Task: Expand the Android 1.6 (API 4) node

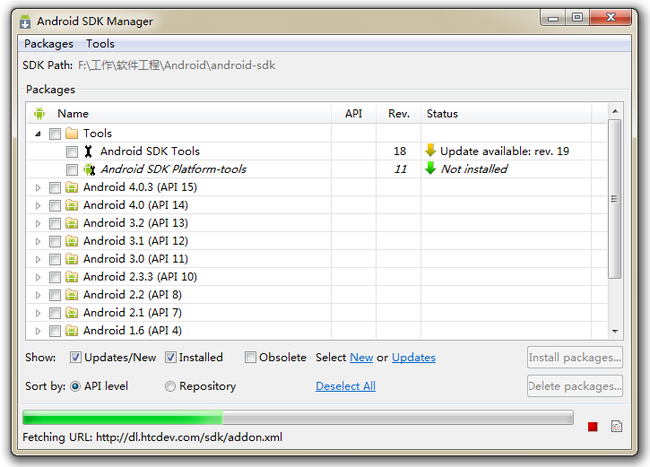Action: (38, 331)
